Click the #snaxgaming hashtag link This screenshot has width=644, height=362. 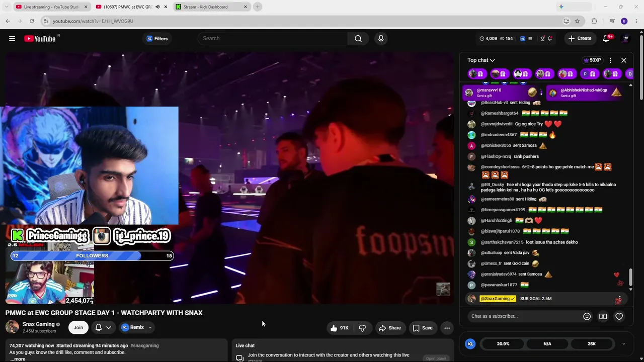pyautogui.click(x=144, y=346)
